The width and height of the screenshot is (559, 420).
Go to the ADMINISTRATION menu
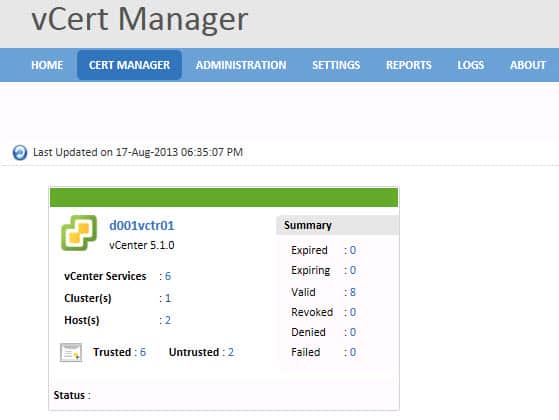(241, 65)
